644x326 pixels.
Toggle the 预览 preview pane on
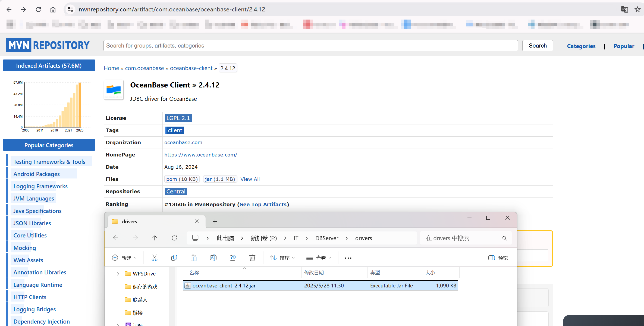click(498, 258)
